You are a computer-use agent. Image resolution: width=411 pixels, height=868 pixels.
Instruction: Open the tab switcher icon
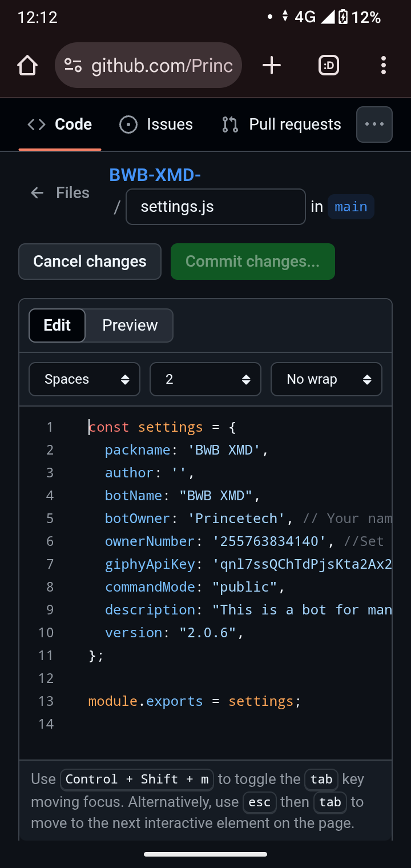[329, 66]
